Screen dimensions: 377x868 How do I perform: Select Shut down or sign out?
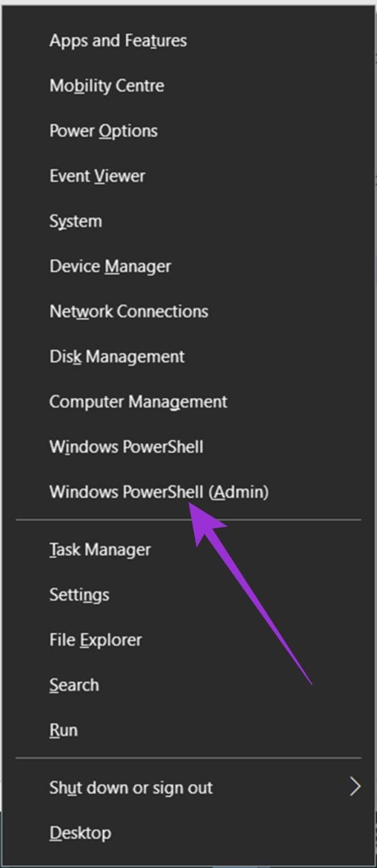(131, 787)
